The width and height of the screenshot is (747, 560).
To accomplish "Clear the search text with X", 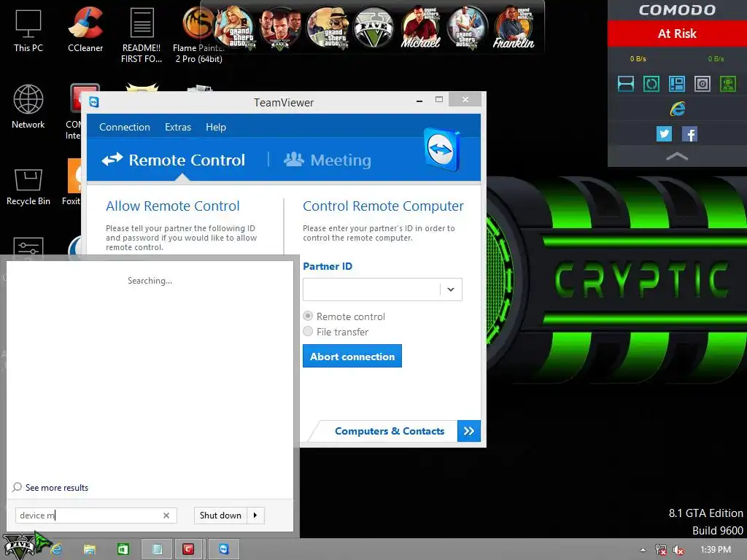I will (x=166, y=516).
